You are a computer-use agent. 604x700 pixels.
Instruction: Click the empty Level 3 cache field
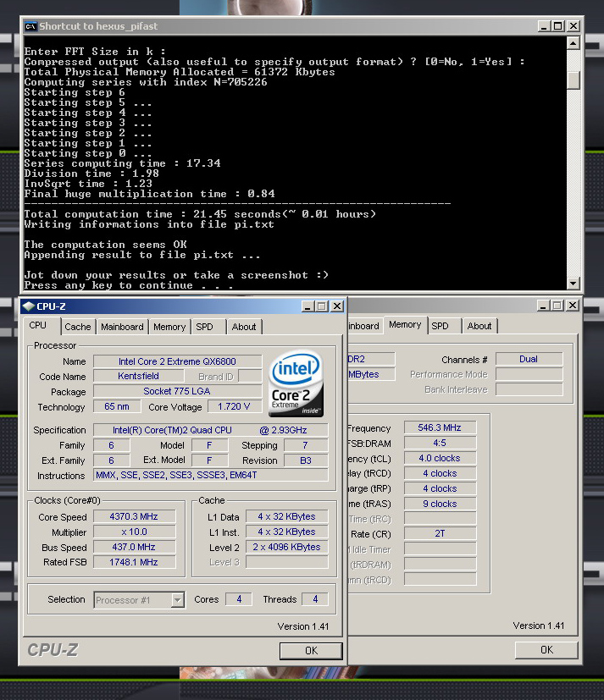coord(287,562)
